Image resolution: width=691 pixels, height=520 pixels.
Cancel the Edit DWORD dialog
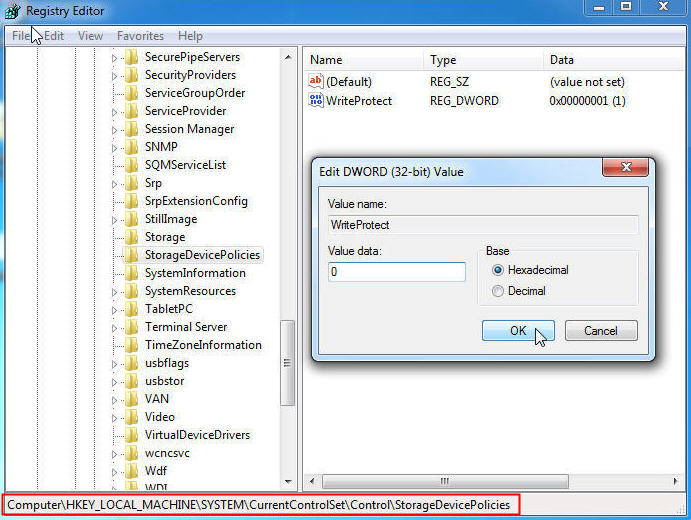(601, 331)
